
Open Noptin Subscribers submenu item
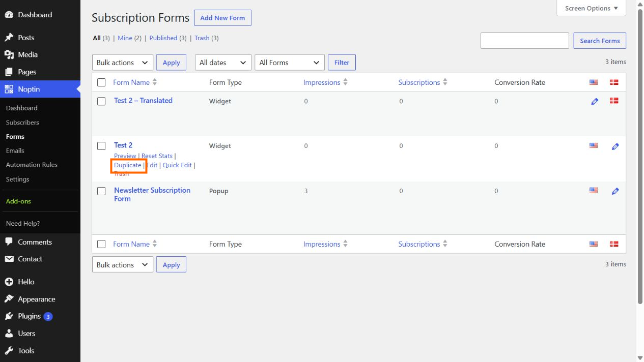click(x=22, y=123)
